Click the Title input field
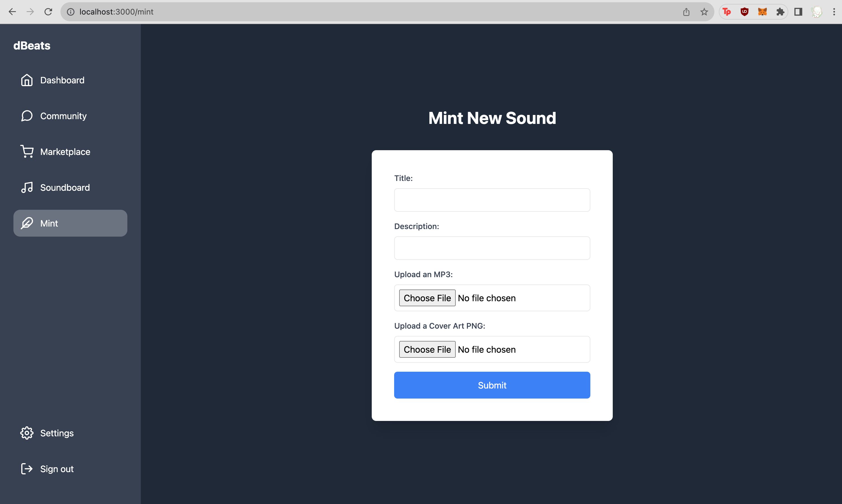 [492, 200]
